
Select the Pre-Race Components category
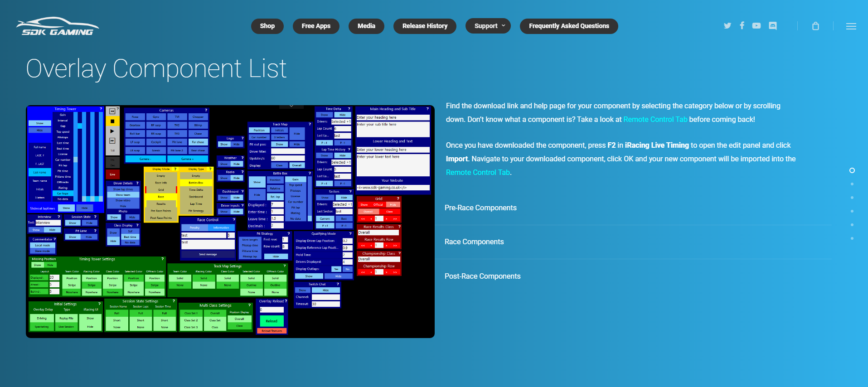[x=480, y=208]
